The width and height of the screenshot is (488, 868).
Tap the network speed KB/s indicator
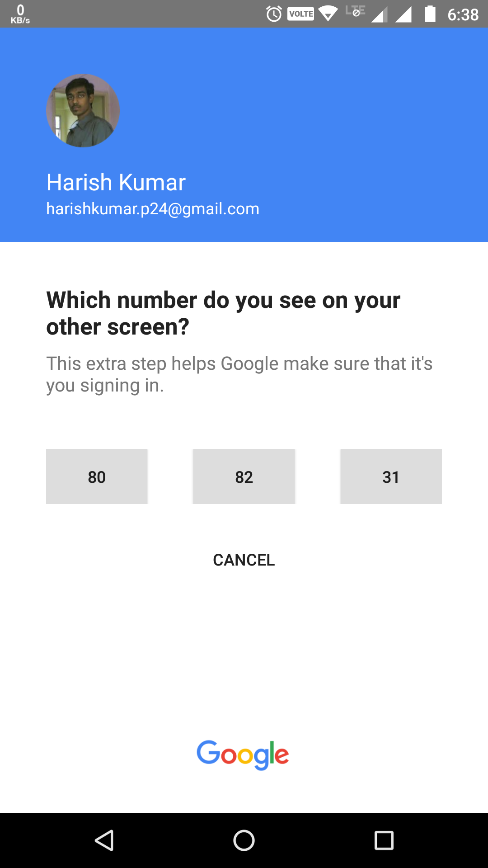pyautogui.click(x=20, y=14)
